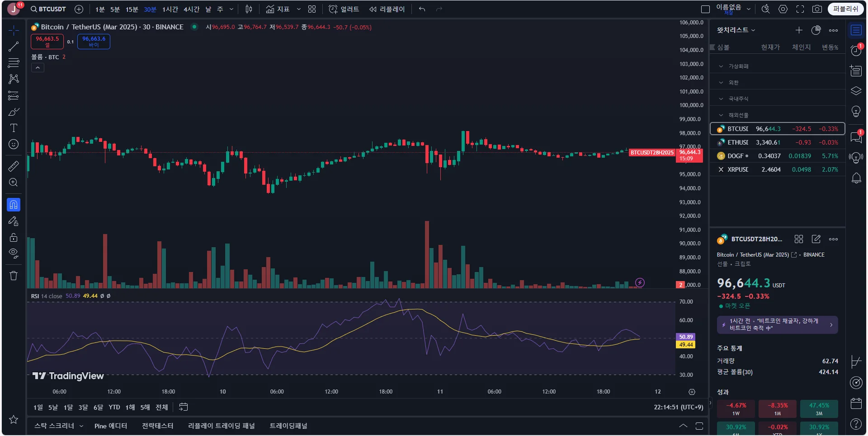
Task: Open the timeframe interval dropdown chevron
Action: tap(231, 9)
